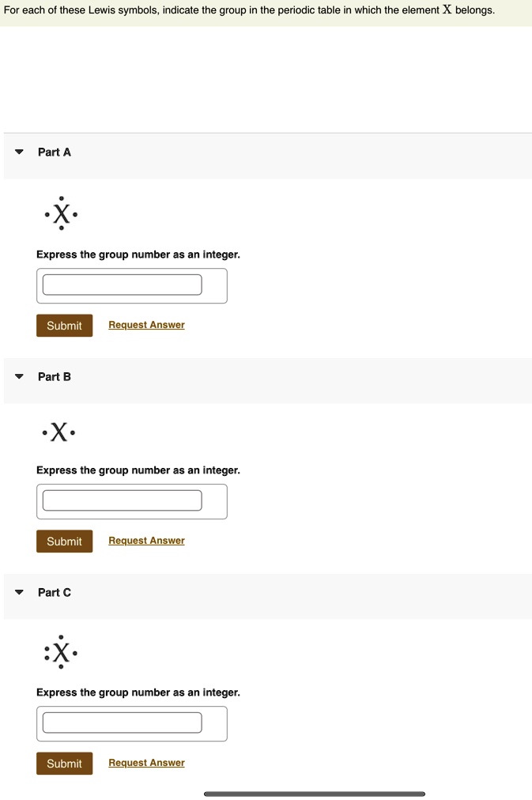Click inside the Part C answer box
Screen dimensions: 532x800
click(123, 723)
